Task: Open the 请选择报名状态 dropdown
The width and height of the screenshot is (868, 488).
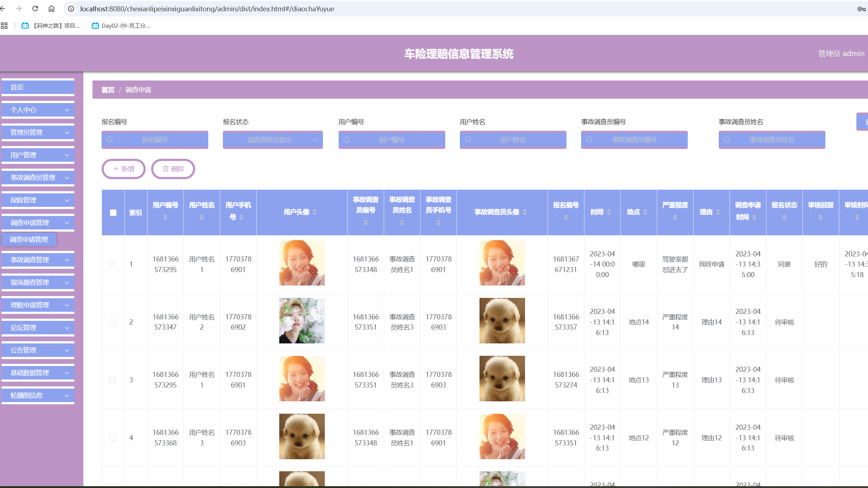Action: pos(273,139)
